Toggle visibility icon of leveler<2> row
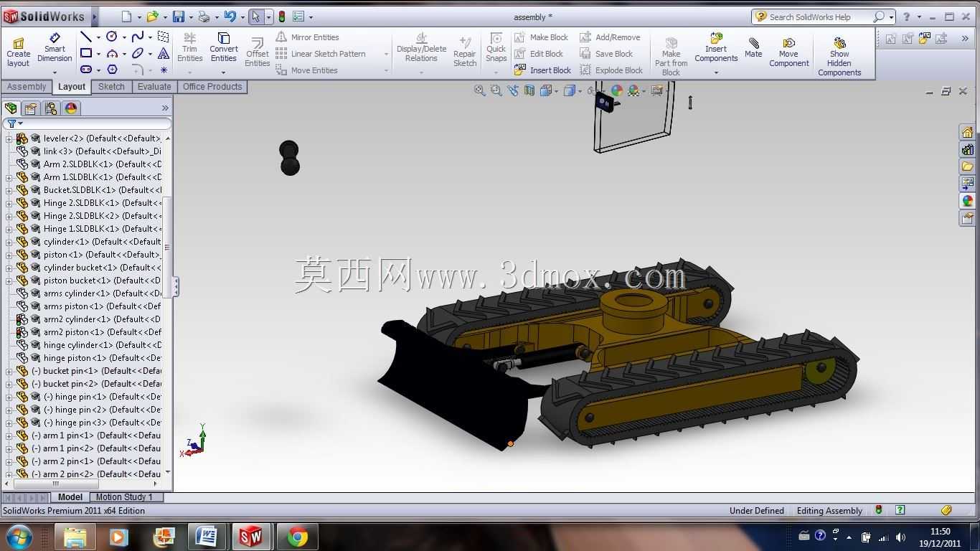 (35, 138)
